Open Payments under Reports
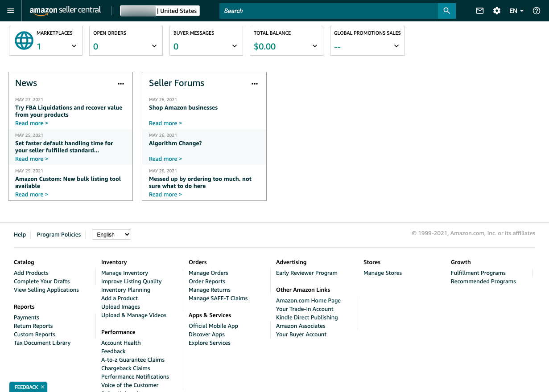Viewport: 549px width, 392px height. click(x=26, y=317)
